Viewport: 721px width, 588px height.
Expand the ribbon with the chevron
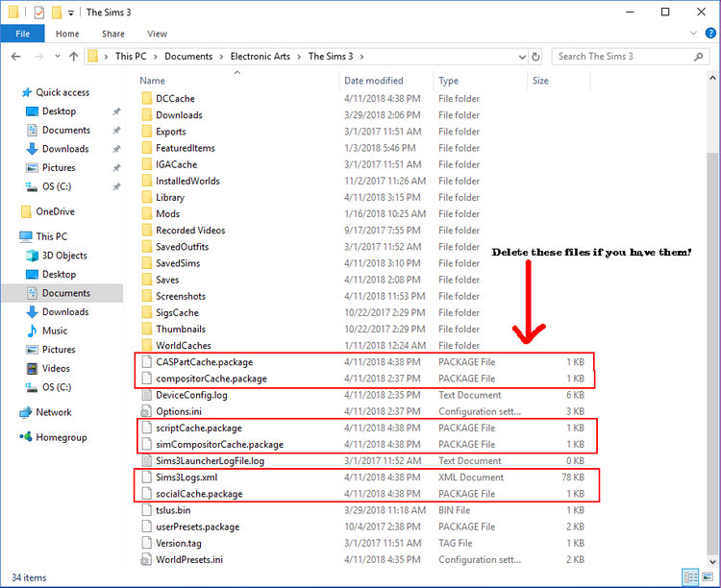tap(693, 33)
